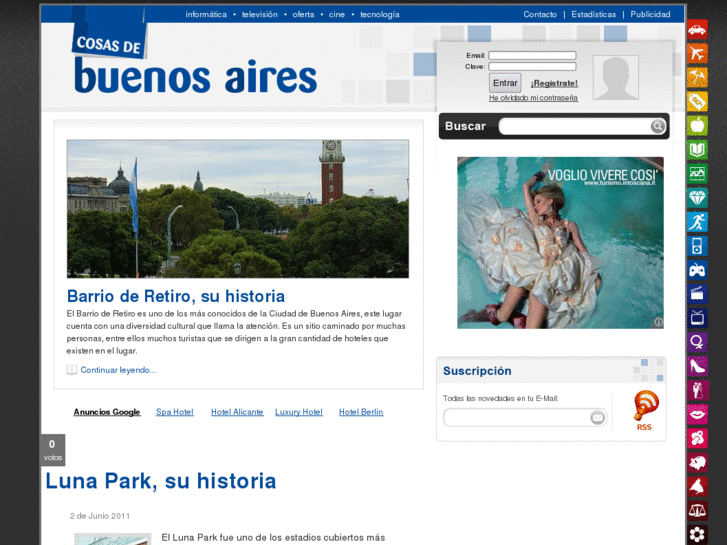Open the televisión top menu item
727x545 pixels.
tap(260, 14)
